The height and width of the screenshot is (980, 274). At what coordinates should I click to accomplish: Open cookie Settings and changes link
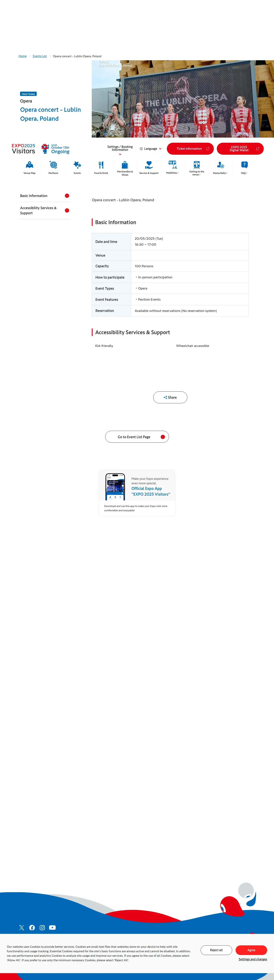pos(253,959)
